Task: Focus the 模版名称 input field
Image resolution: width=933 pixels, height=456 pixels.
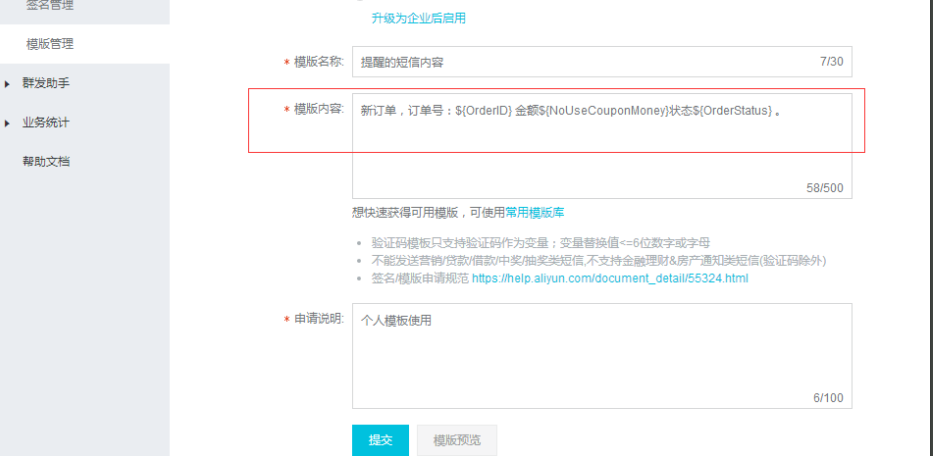Action: (580, 62)
